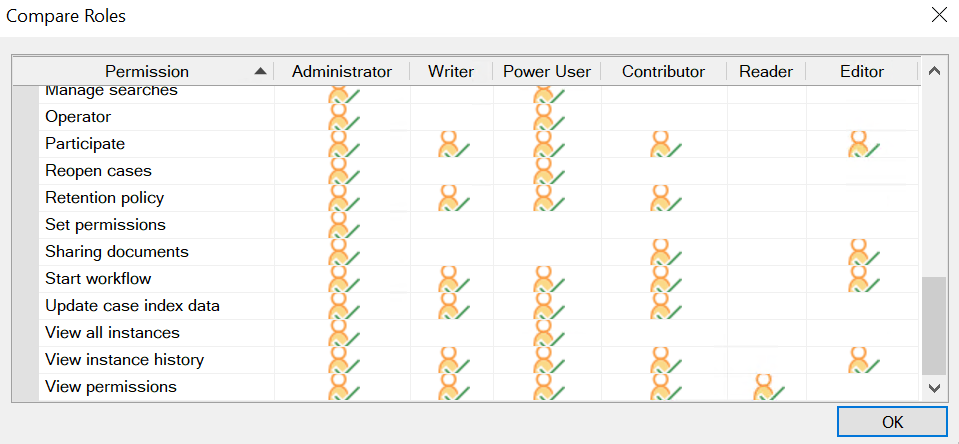Click Contributor's Sharing documents permission icon
Image resolution: width=959 pixels, height=444 pixels.
click(664, 252)
